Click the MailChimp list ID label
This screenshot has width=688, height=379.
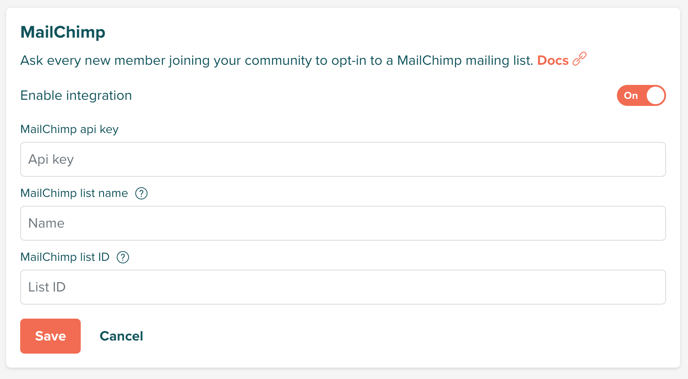[x=65, y=257]
